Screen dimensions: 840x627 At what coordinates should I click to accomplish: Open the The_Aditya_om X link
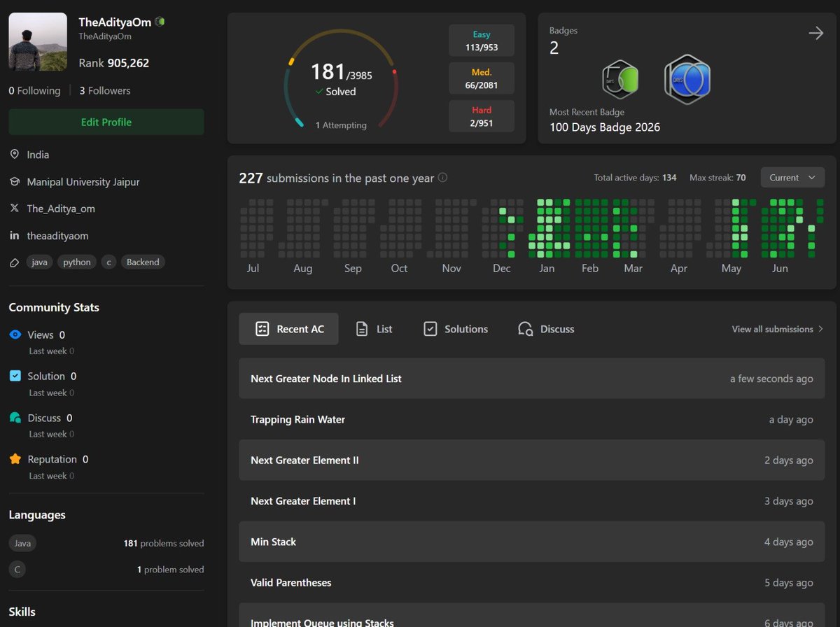click(61, 209)
